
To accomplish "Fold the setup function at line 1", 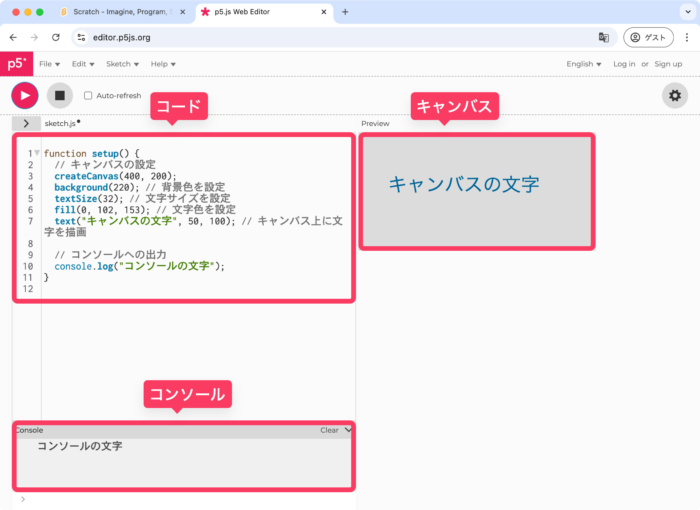I will 37,153.
